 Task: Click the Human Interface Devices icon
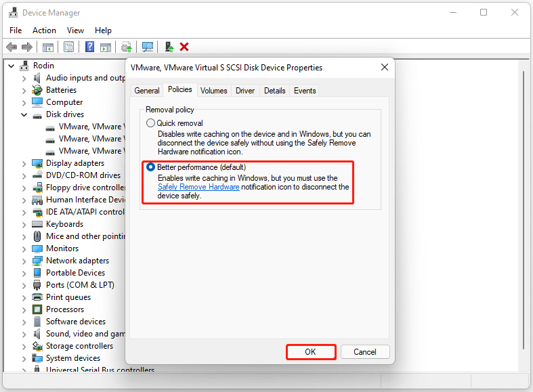coord(37,200)
